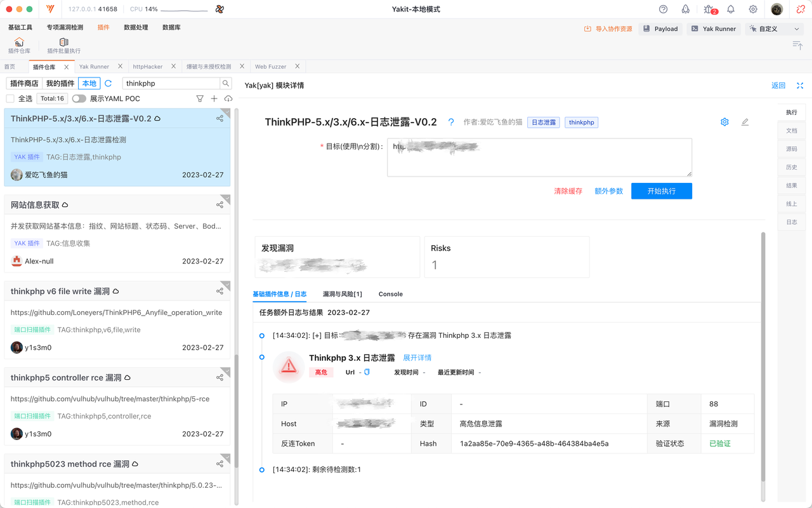
Task: Click the 开始执行 button
Action: coord(662,191)
